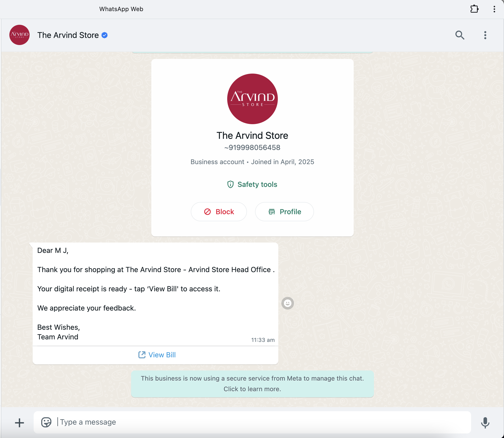Open the attach plus menu
This screenshot has height=438, width=504.
(x=19, y=423)
